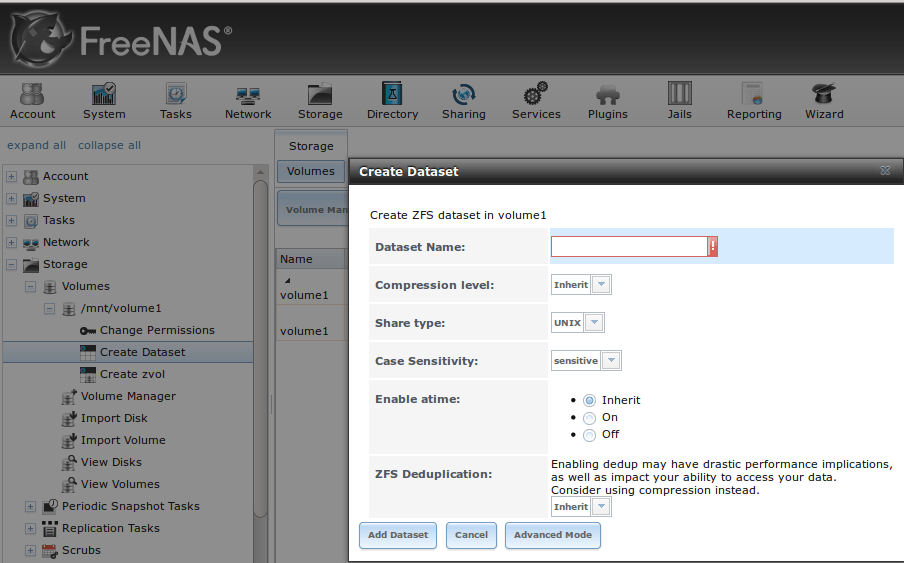Click the FreeNAS shark logo
The height and width of the screenshot is (563, 904).
(x=42, y=39)
